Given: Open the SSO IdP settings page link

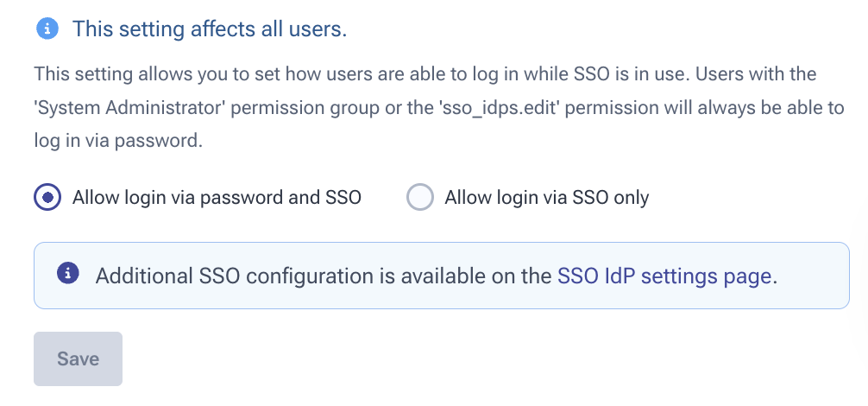Looking at the screenshot, I should (x=664, y=276).
